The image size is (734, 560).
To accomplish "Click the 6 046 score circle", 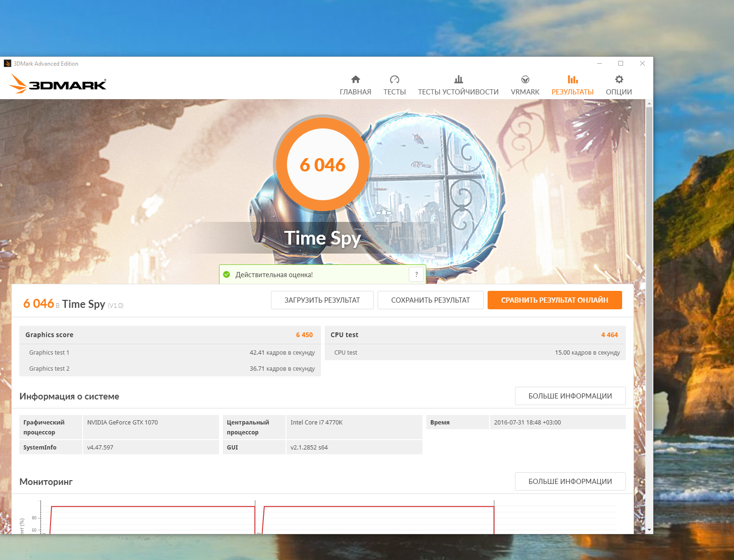I will coord(323,164).
